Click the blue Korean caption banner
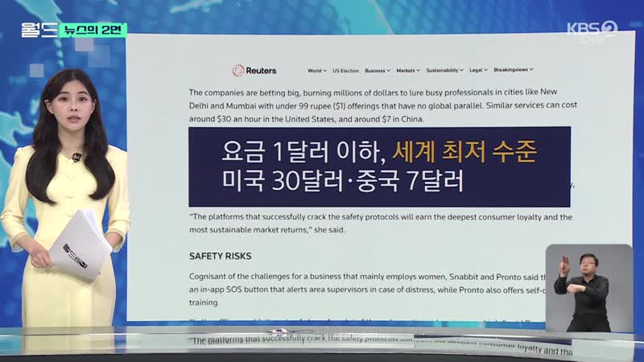The image size is (644, 362). tap(379, 166)
